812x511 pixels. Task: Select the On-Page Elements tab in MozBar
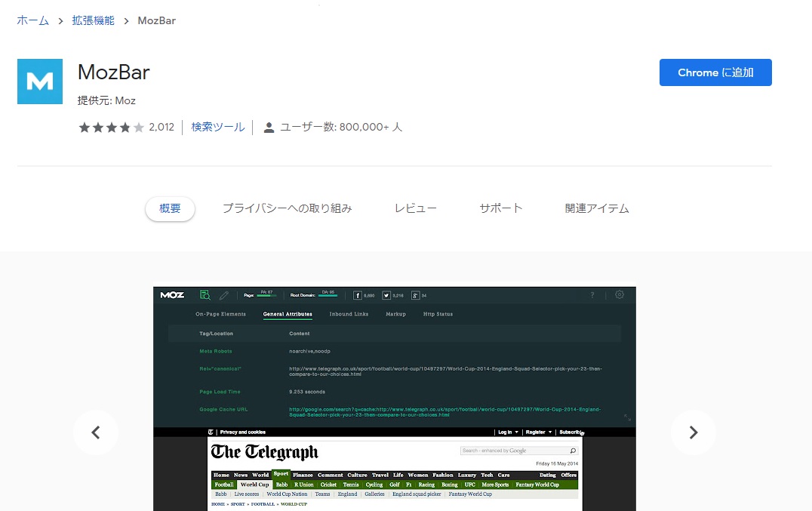click(220, 314)
